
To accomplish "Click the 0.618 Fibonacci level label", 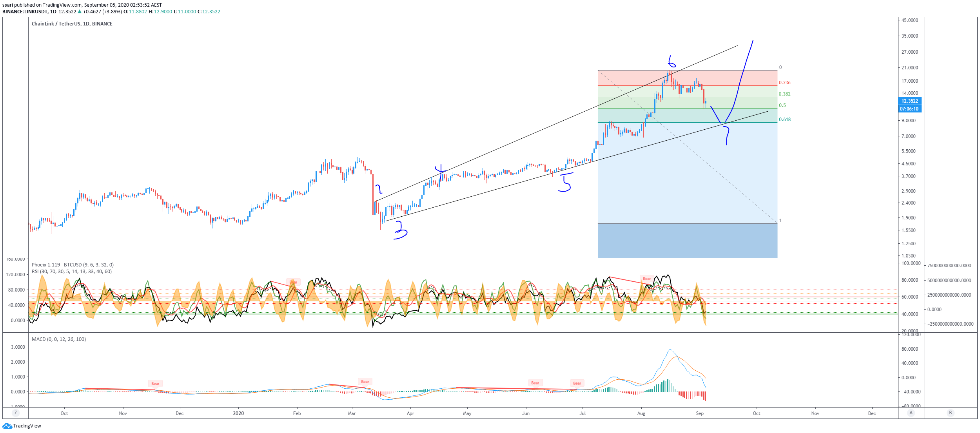I will pyautogui.click(x=785, y=120).
